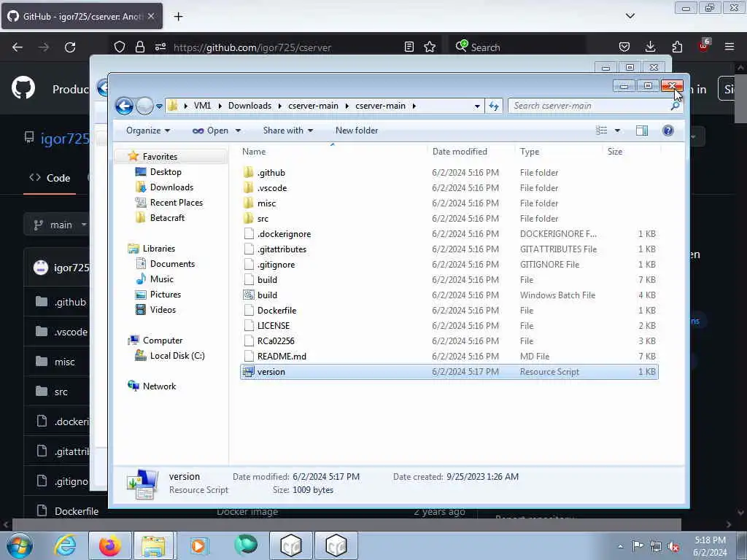Click the magnifier icon in Explorer search
The image size is (747, 560).
pyautogui.click(x=675, y=106)
